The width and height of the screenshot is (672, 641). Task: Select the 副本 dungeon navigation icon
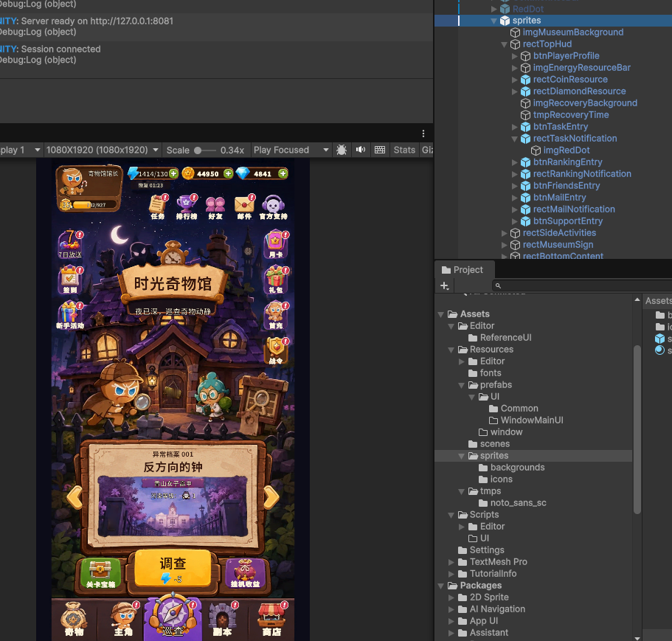coord(223,619)
